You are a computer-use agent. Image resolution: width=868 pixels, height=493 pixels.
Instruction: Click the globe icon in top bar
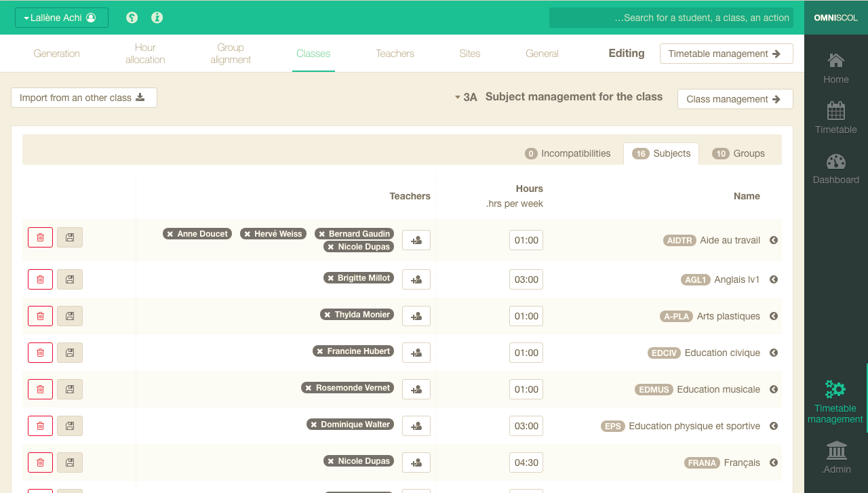tap(132, 18)
